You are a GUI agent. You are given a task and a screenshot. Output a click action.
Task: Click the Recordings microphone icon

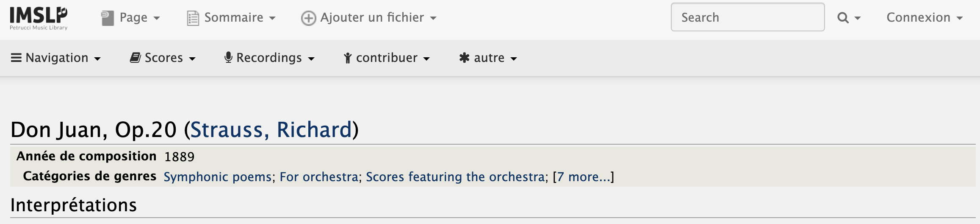(228, 58)
